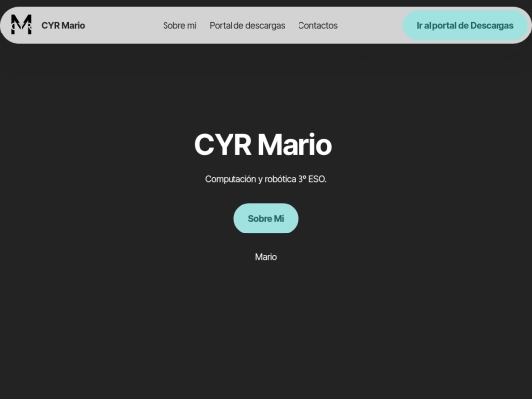The width and height of the screenshot is (532, 399).
Task: Click the M logo icon in the navbar
Action: [x=21, y=25]
